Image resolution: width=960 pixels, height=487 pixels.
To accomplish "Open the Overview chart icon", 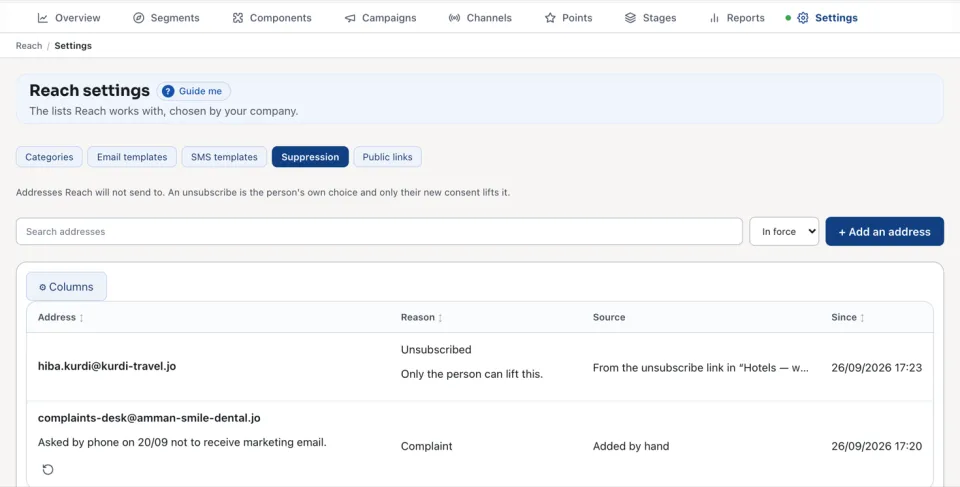I will click(x=43, y=18).
